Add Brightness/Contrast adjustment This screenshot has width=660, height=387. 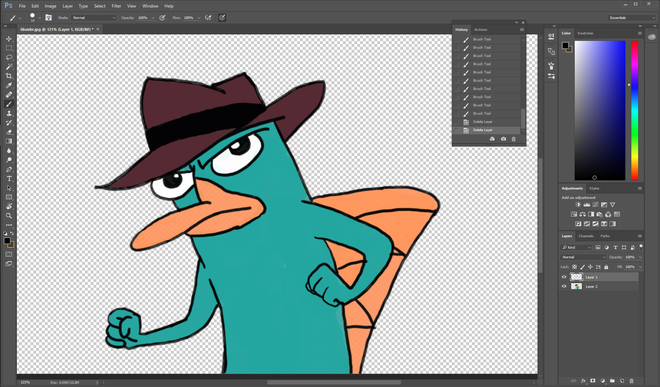(578, 205)
